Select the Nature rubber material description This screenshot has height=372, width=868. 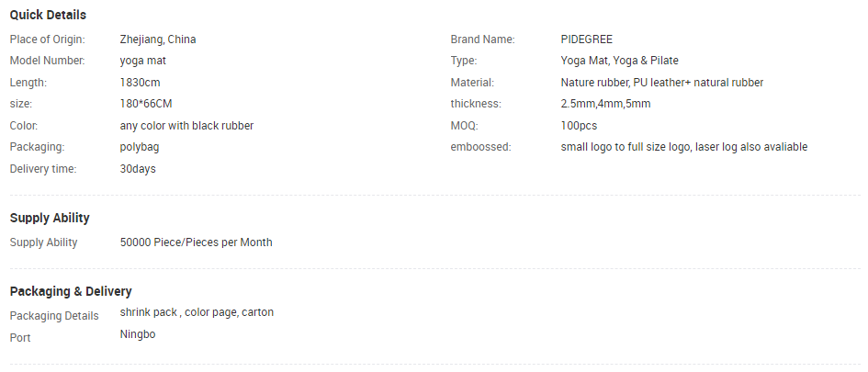(661, 83)
